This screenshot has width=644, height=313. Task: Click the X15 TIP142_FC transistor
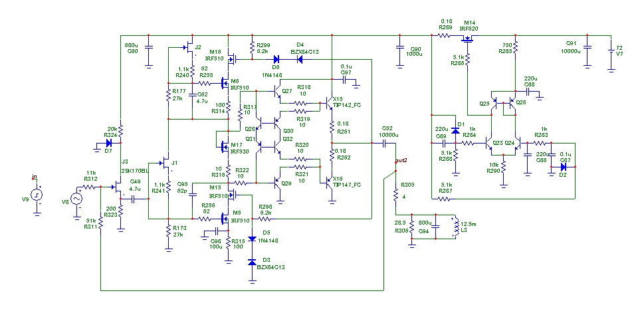(x=328, y=103)
